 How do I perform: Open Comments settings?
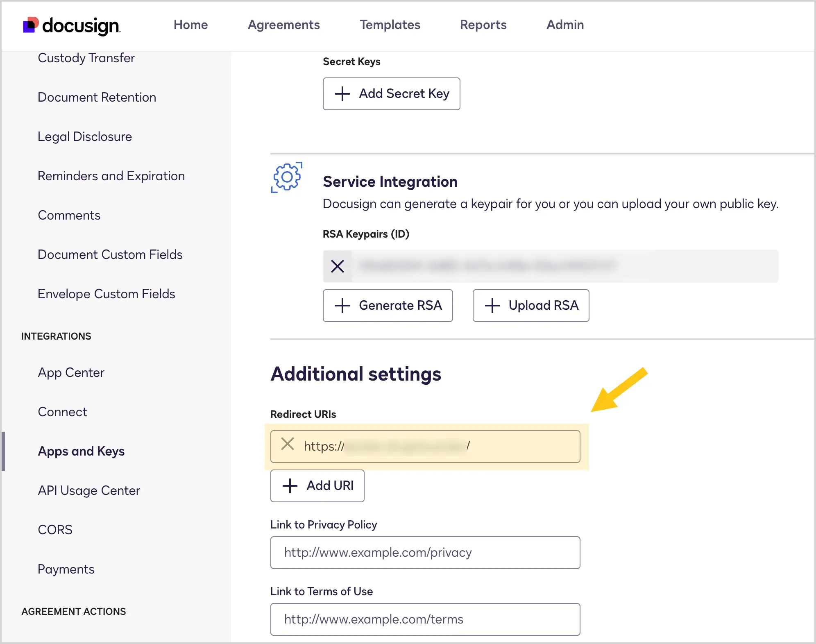pos(69,215)
